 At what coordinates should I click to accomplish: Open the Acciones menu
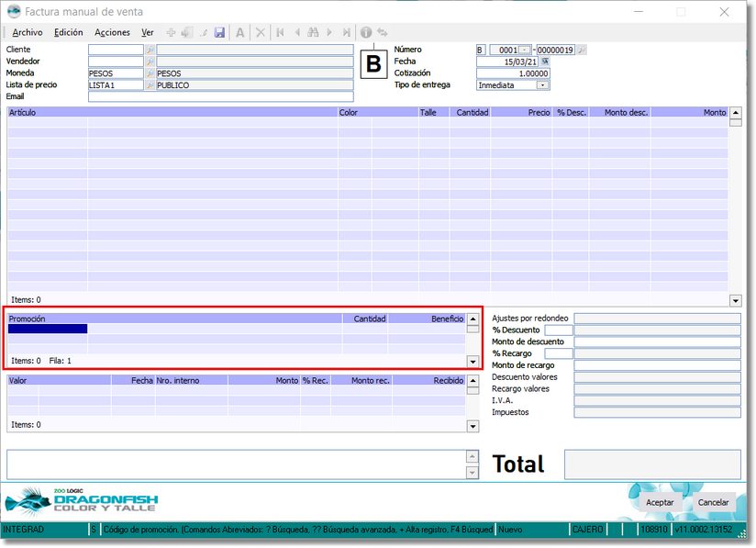point(112,32)
